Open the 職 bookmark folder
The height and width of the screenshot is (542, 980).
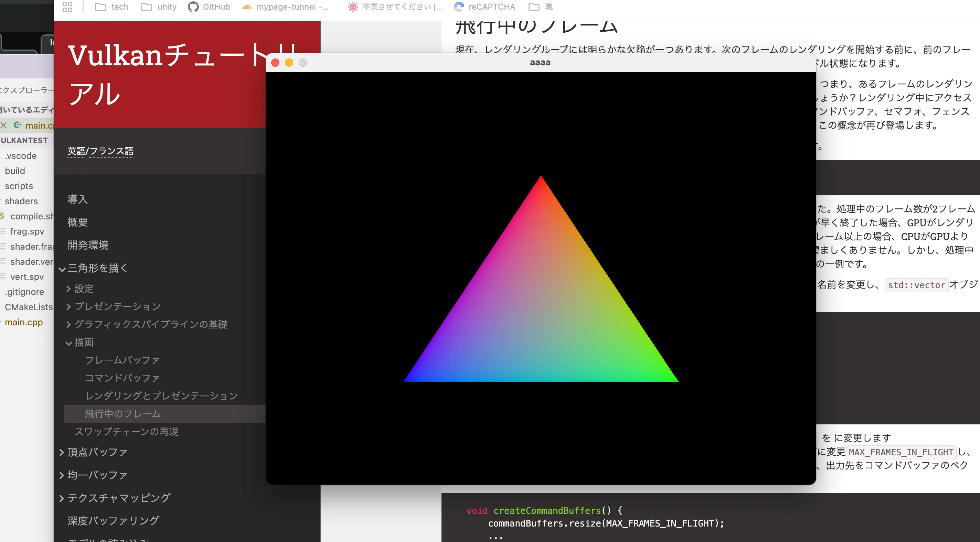tap(541, 7)
